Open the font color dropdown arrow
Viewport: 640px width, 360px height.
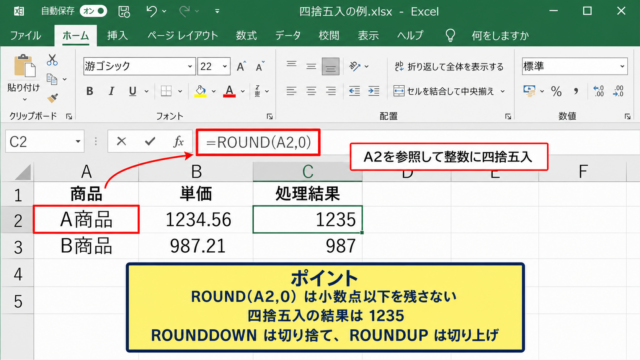[x=243, y=91]
